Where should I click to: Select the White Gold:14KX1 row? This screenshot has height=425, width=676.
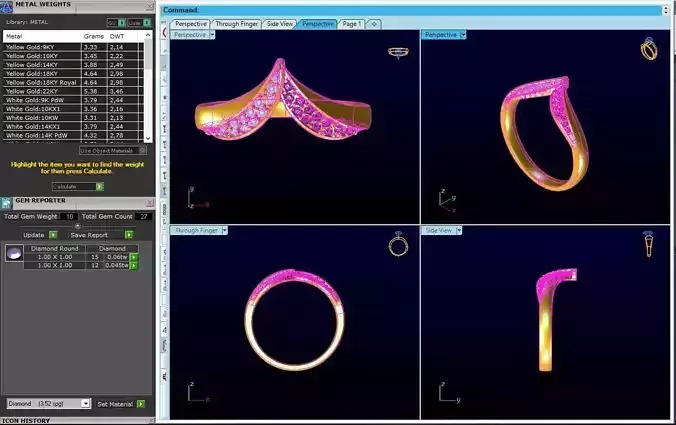click(x=73, y=127)
